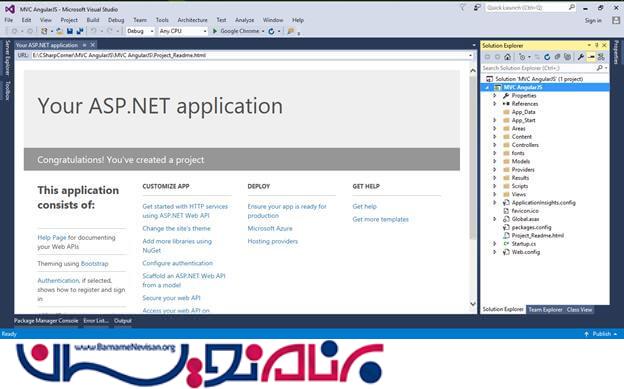Open the Debug configuration dropdown

[x=140, y=31]
